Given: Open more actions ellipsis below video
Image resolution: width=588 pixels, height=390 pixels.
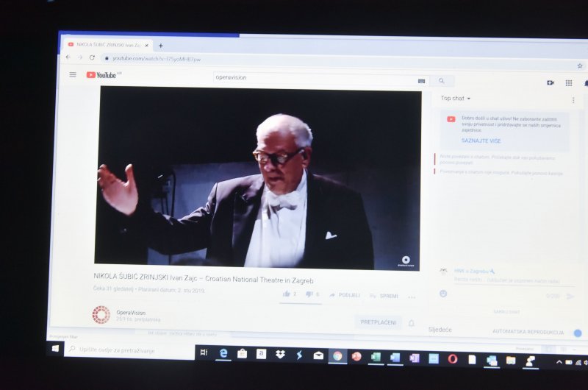Looking at the screenshot, I should tap(412, 297).
